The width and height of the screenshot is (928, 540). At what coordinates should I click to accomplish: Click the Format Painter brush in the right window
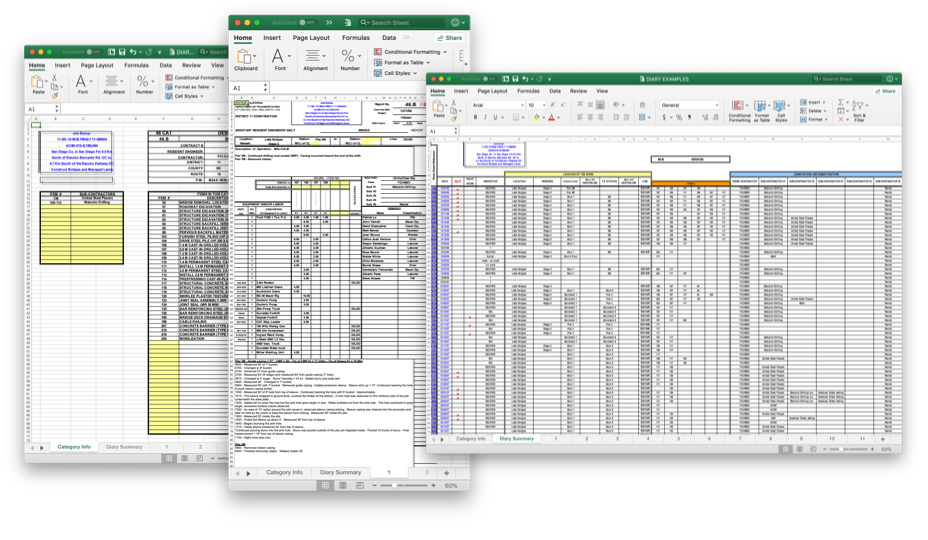(453, 118)
